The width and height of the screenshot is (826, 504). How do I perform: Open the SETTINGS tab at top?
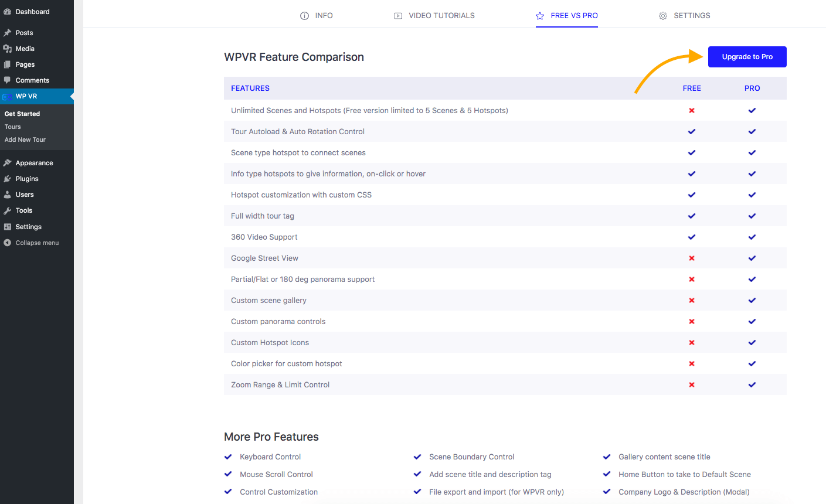coord(684,16)
